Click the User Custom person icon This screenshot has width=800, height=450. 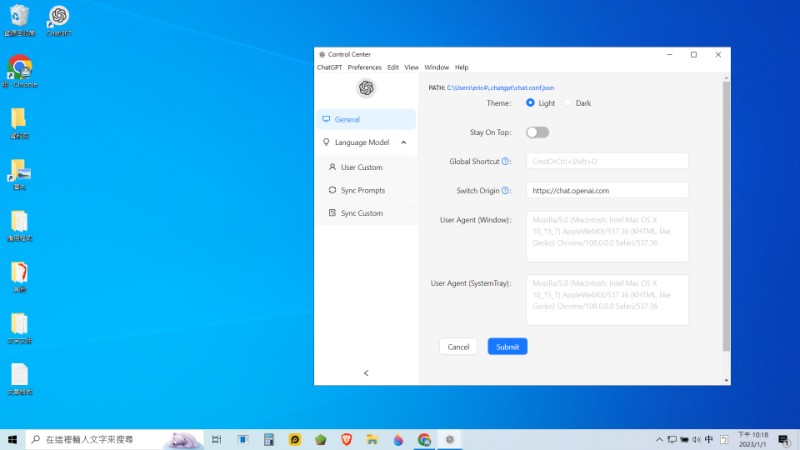pos(332,167)
